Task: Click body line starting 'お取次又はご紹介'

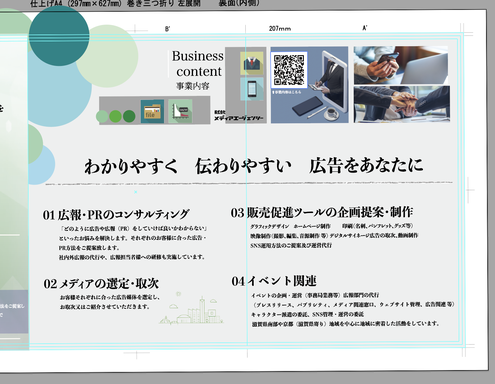Action: (104, 307)
